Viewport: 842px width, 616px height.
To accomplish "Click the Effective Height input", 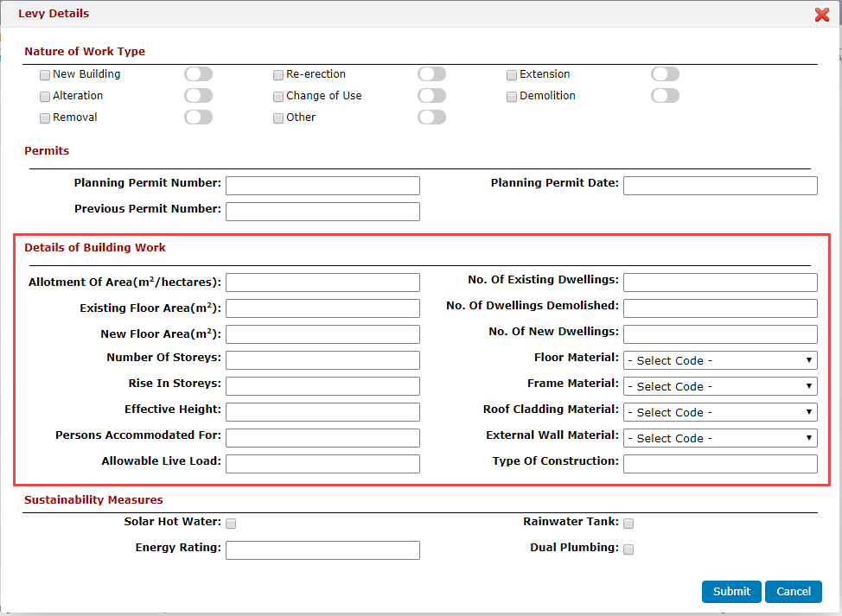I will (322, 412).
